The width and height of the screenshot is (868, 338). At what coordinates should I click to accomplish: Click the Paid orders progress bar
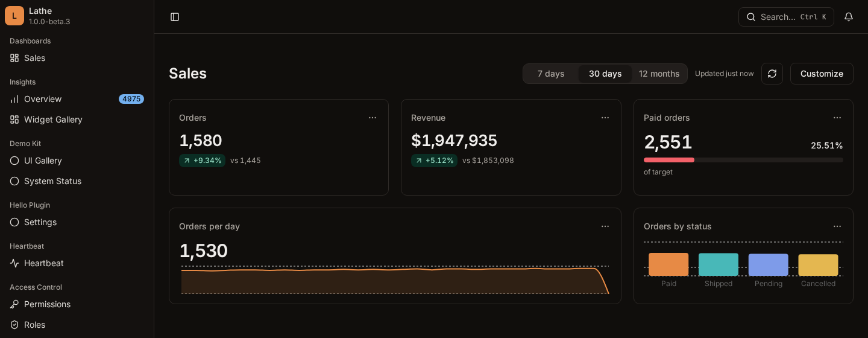pos(743,160)
